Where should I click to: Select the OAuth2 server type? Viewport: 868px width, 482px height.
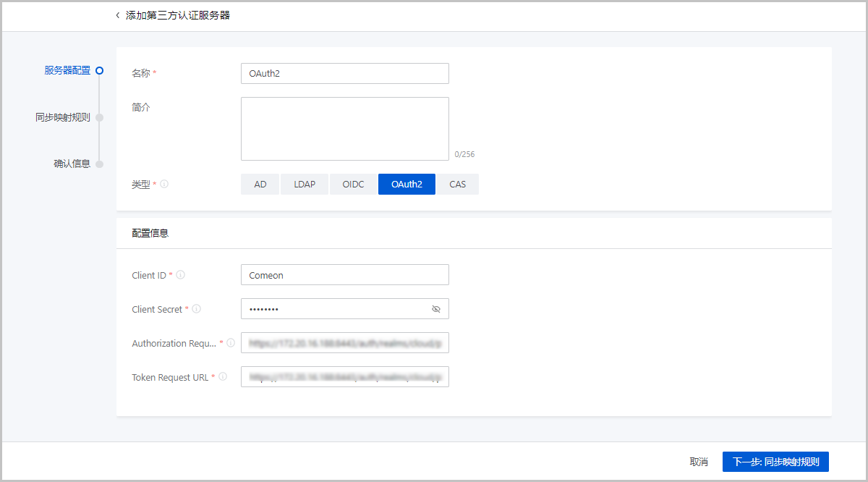[x=407, y=185]
